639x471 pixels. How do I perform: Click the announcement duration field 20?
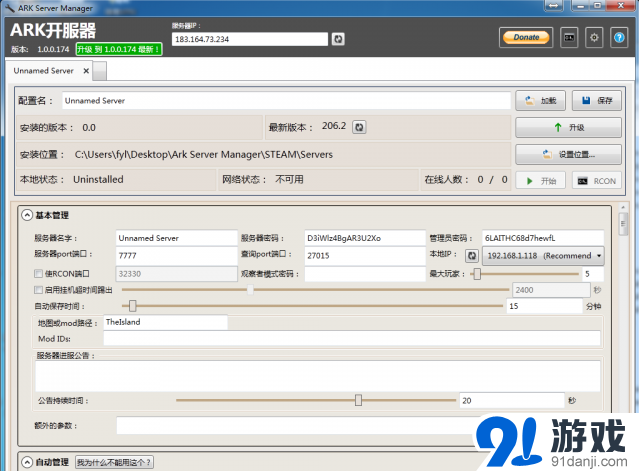click(512, 401)
